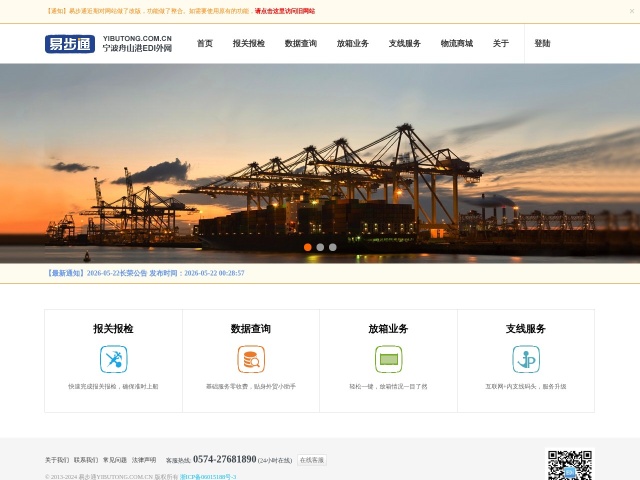Follow the red link to the old website
This screenshot has width=640, height=480.
click(285, 11)
